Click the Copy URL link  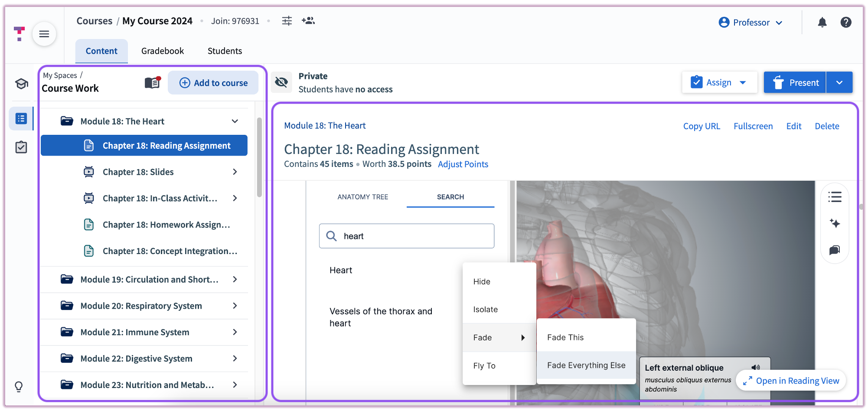coord(702,126)
